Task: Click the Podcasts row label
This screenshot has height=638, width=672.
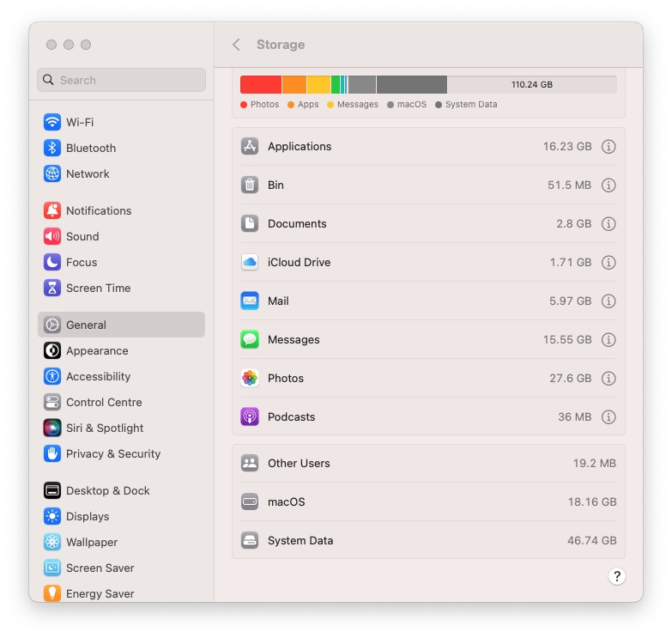Action: point(292,416)
